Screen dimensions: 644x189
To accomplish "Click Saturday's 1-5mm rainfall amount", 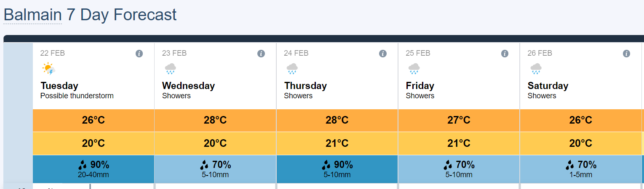I will (581, 175).
